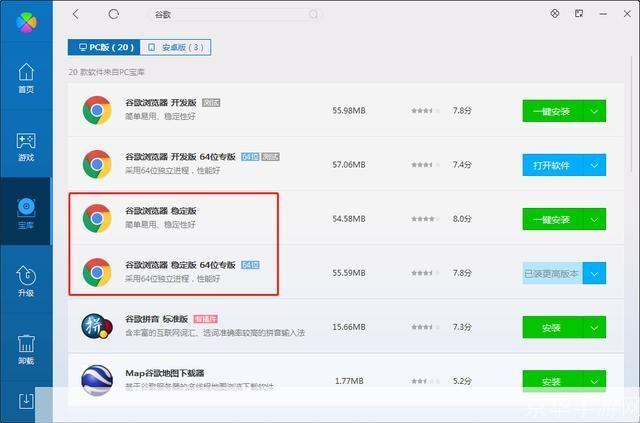Click the pink tag beside 谷歌拼音 标准版
The height and width of the screenshot is (423, 640).
coord(205,319)
